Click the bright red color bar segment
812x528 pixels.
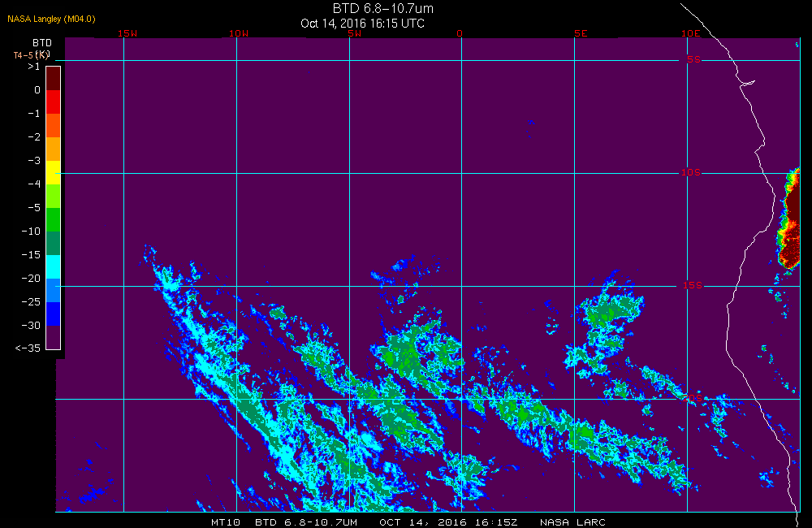coord(54,102)
